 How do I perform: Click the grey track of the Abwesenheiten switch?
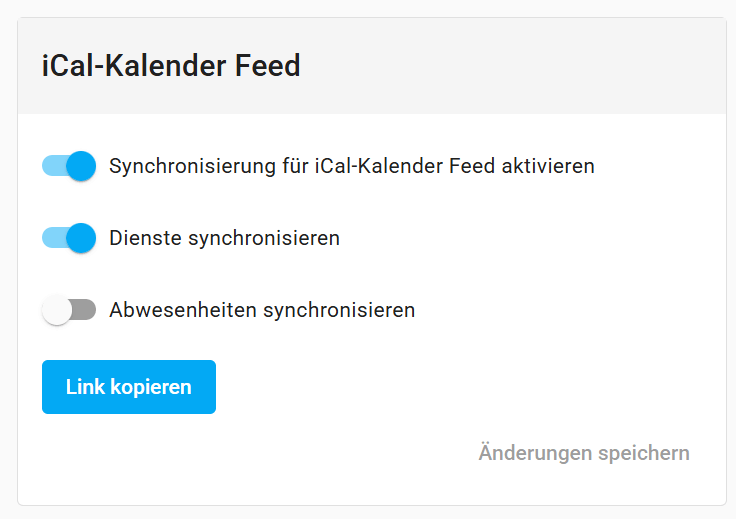(86, 310)
